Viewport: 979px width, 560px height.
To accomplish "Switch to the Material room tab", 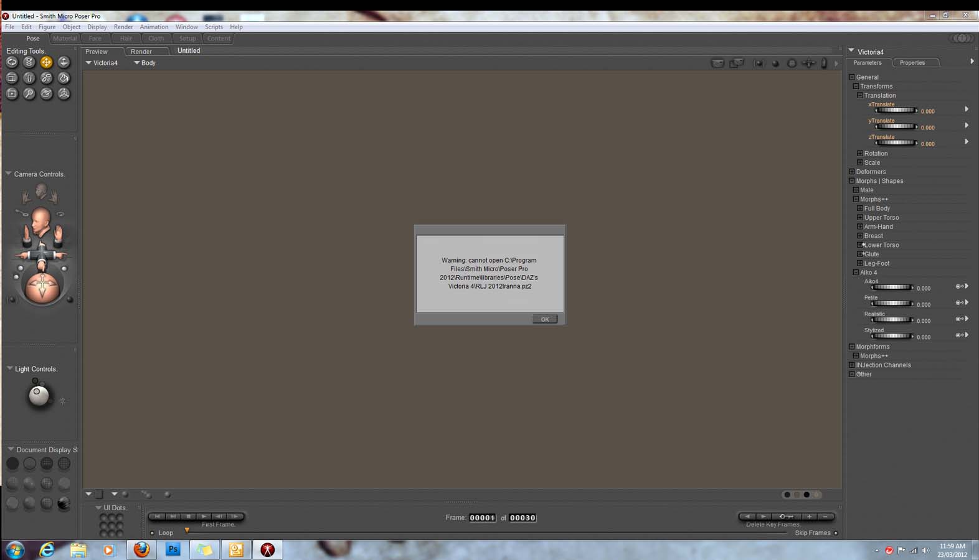I will (x=65, y=39).
